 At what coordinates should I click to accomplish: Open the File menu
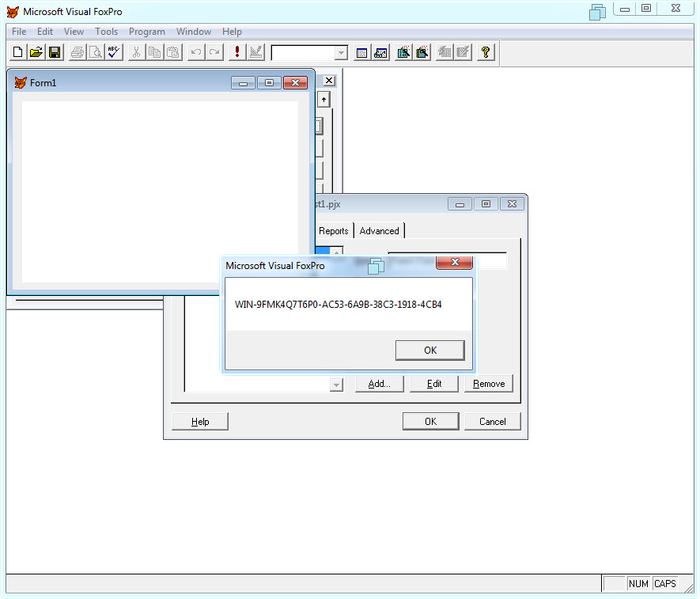(x=19, y=32)
